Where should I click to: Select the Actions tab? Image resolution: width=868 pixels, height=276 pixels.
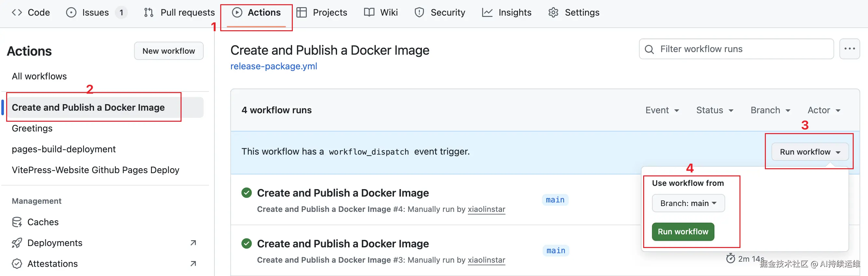coord(256,12)
